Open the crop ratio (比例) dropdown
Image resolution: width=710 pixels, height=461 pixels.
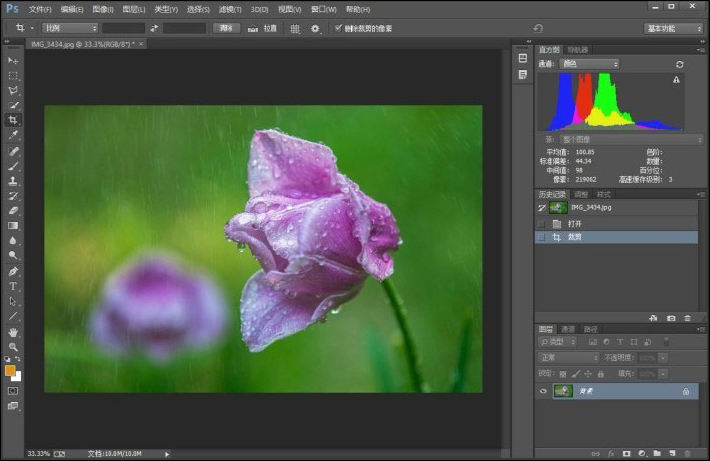(x=70, y=28)
